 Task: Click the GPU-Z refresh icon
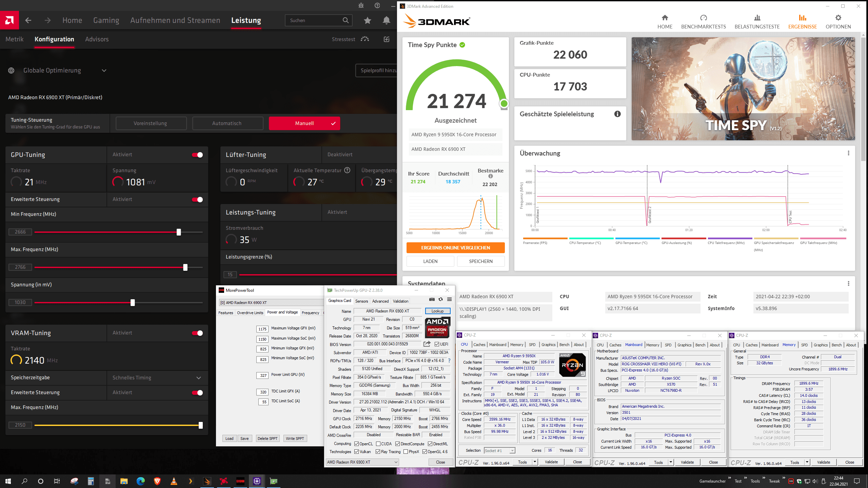pyautogui.click(x=440, y=299)
